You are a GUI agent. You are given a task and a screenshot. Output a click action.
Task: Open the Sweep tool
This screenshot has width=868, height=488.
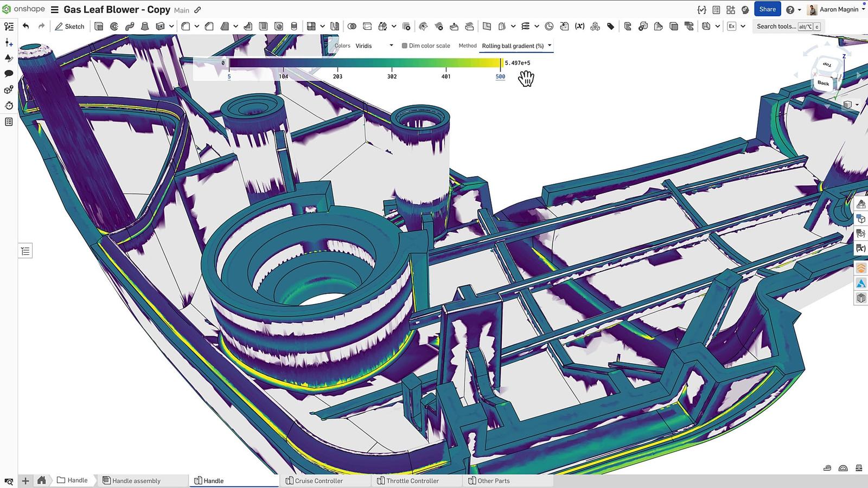[x=130, y=26]
